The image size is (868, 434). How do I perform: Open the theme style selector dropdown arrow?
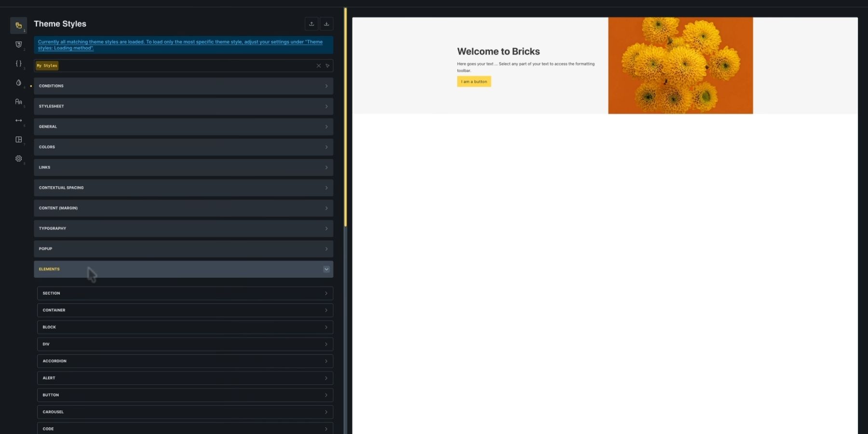327,66
